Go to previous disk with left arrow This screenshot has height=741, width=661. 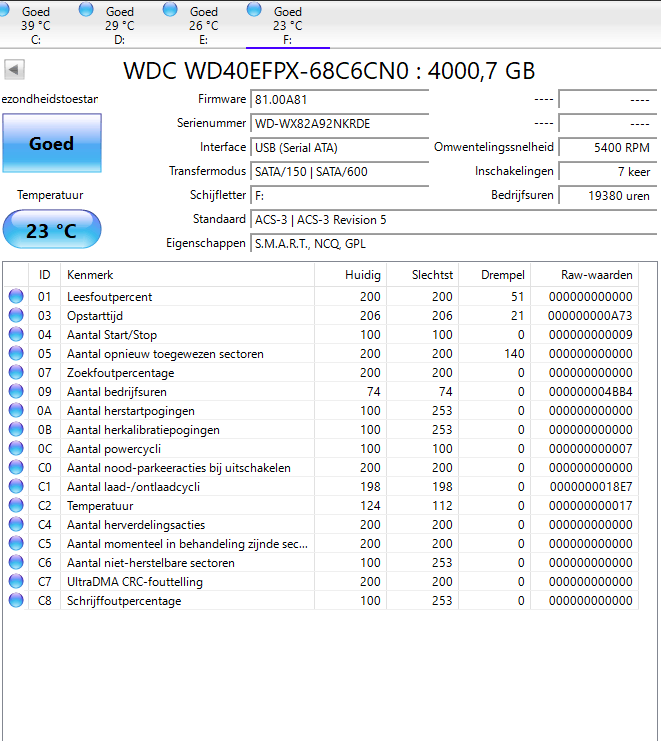(14, 70)
